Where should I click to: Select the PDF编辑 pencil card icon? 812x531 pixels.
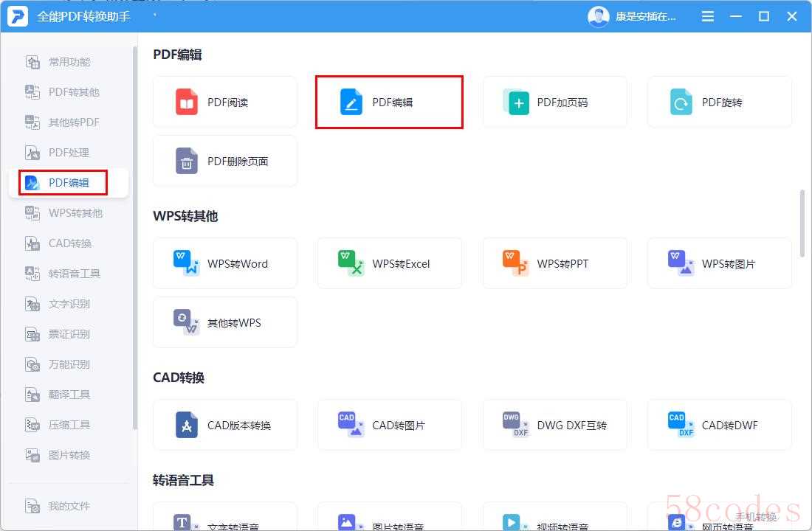pyautogui.click(x=351, y=102)
